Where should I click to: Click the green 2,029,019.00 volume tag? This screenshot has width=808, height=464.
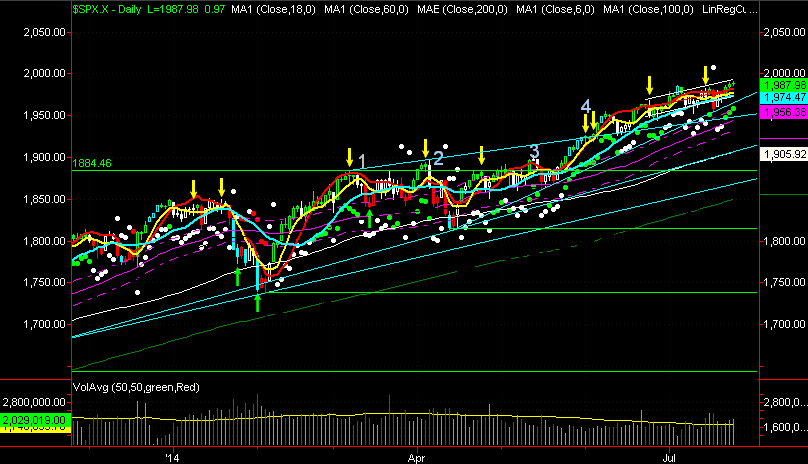tap(35, 420)
